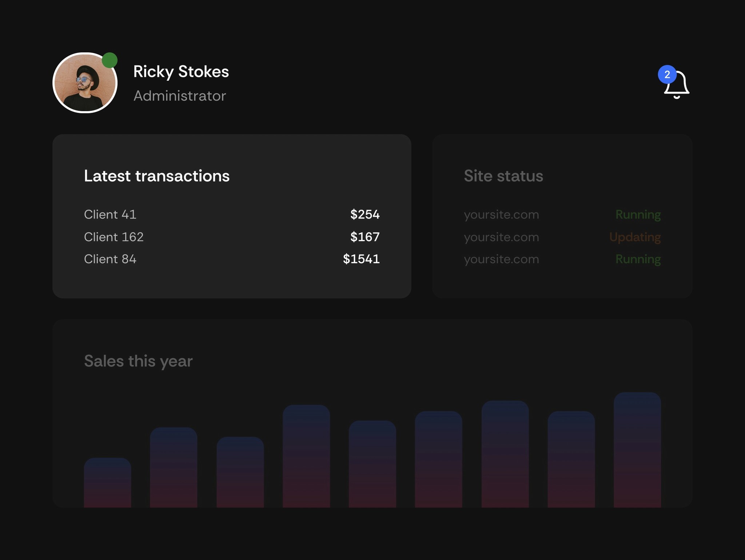The width and height of the screenshot is (745, 560).
Task: Select the $254 amount for Client 41
Action: point(364,215)
